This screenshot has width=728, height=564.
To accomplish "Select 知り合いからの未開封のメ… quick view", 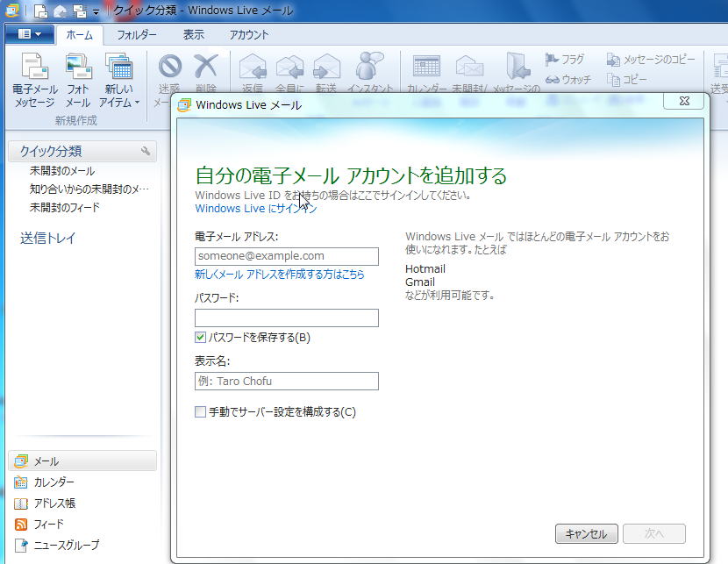I will pyautogui.click(x=89, y=189).
